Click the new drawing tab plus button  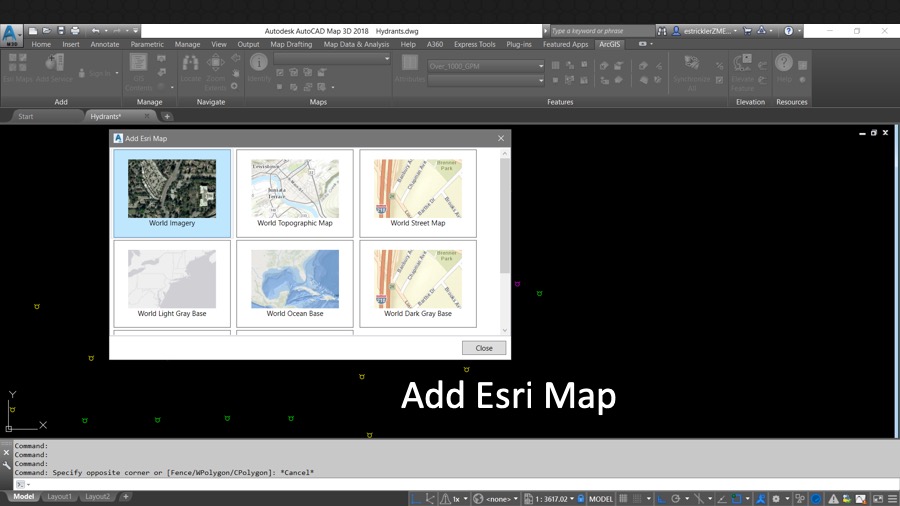(167, 116)
